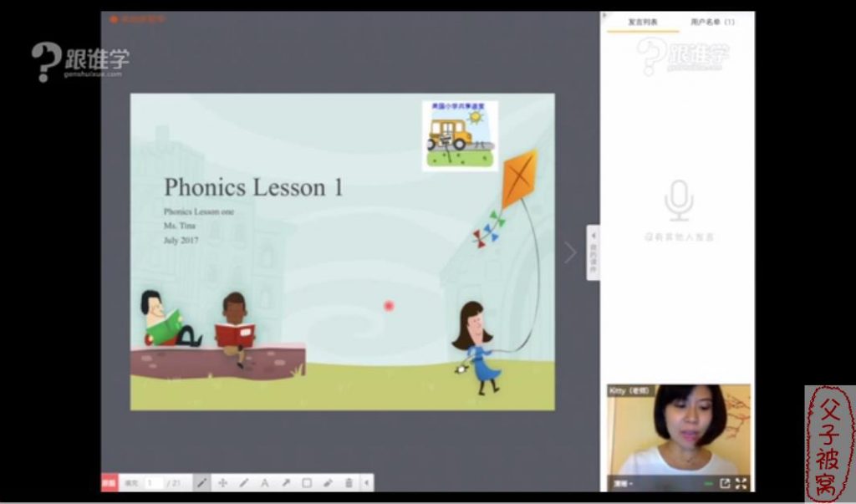The image size is (856, 504).
Task: Go to next slide with right chevron
Action: click(570, 252)
